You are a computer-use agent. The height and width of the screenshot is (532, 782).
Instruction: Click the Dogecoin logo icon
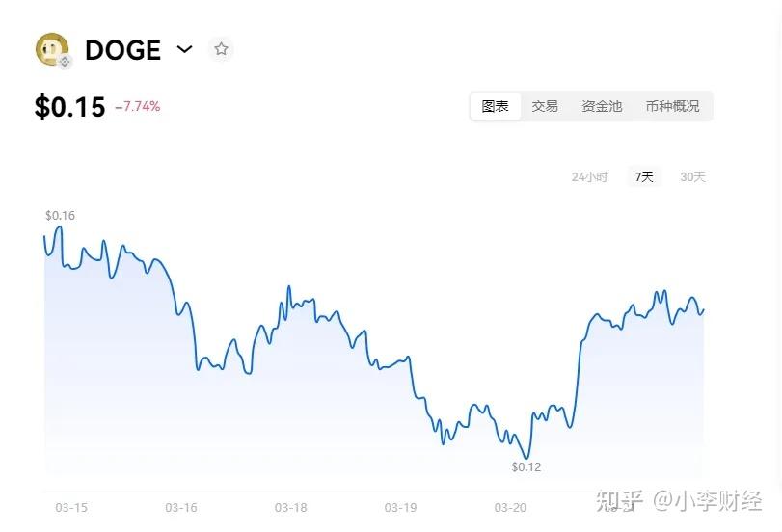52,49
